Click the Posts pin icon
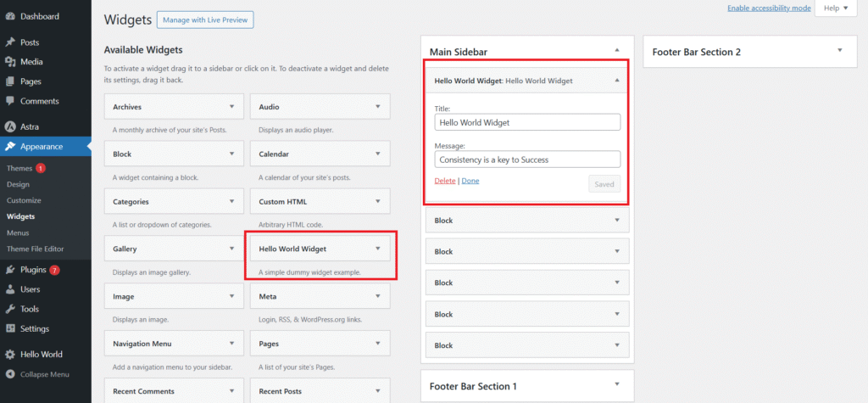The height and width of the screenshot is (403, 868). click(10, 42)
